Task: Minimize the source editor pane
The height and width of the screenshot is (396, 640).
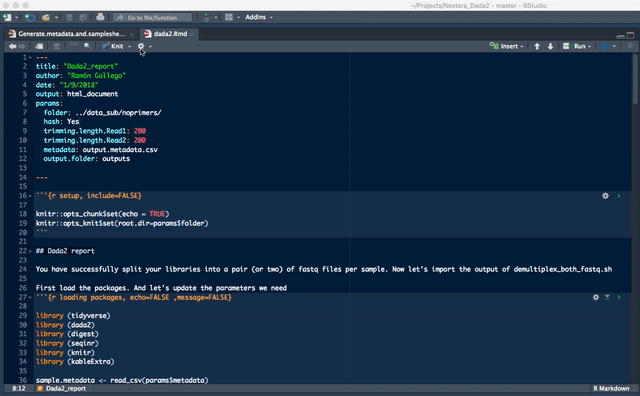Action: (x=620, y=36)
